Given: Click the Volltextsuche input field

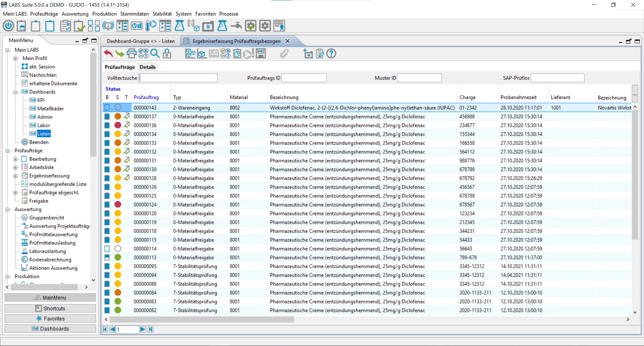Looking at the screenshot, I should 178,78.
